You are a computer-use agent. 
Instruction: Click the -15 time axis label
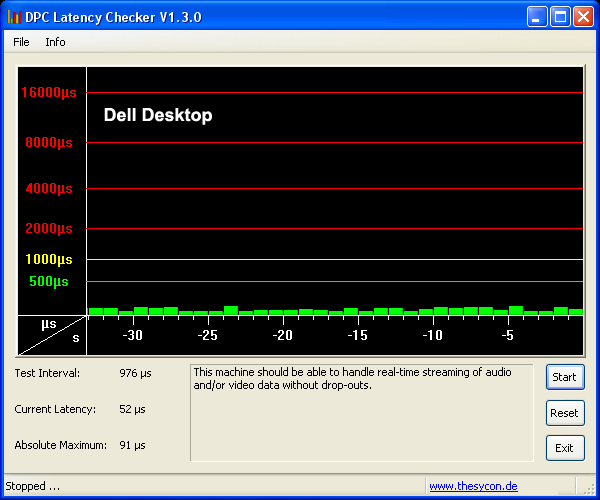358,336
